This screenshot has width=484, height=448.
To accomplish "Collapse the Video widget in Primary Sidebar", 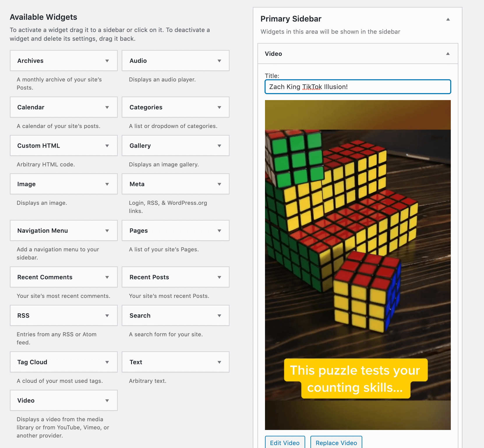I will click(x=447, y=54).
